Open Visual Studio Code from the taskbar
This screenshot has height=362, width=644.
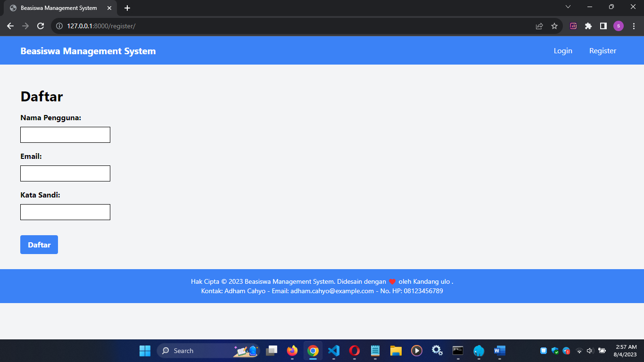(333, 351)
